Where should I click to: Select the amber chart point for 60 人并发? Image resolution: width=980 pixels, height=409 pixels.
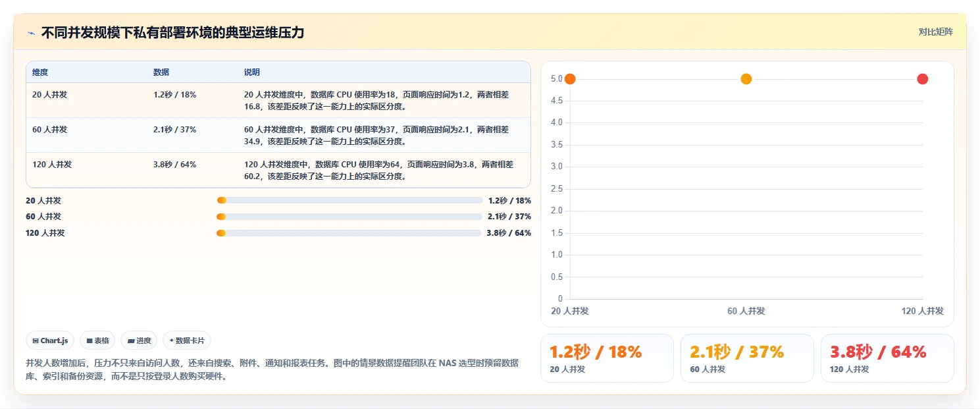click(x=746, y=79)
